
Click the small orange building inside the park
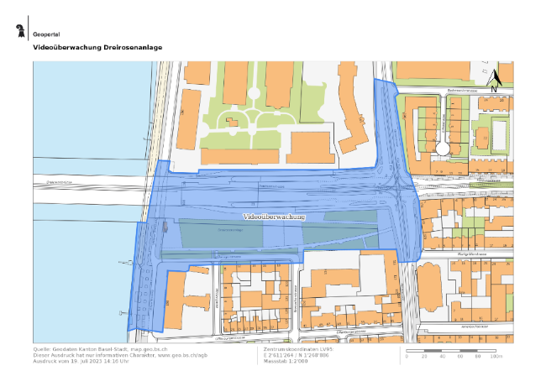point(232,123)
